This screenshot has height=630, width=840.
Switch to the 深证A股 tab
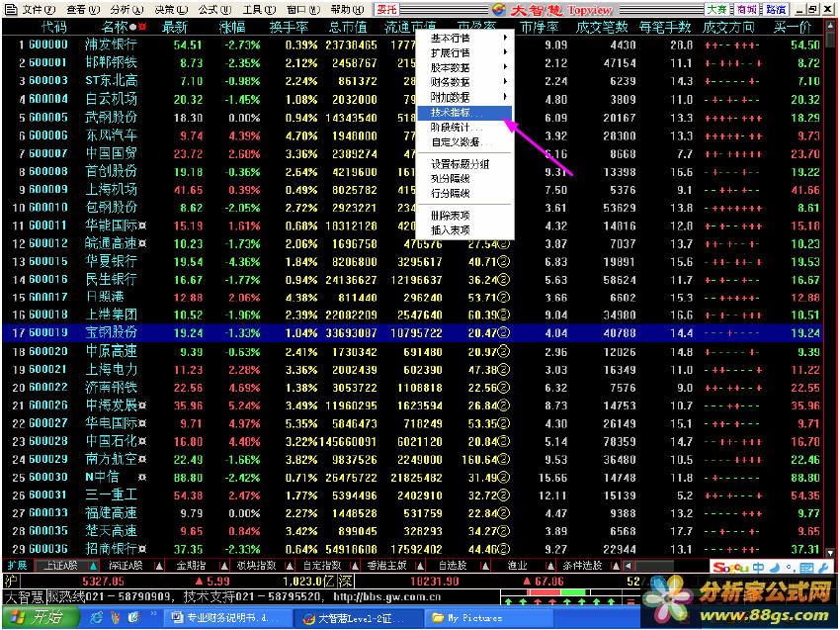(126, 566)
